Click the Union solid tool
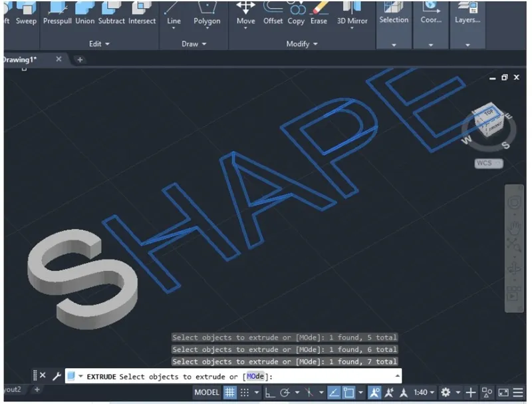The height and width of the screenshot is (404, 532). (84, 13)
